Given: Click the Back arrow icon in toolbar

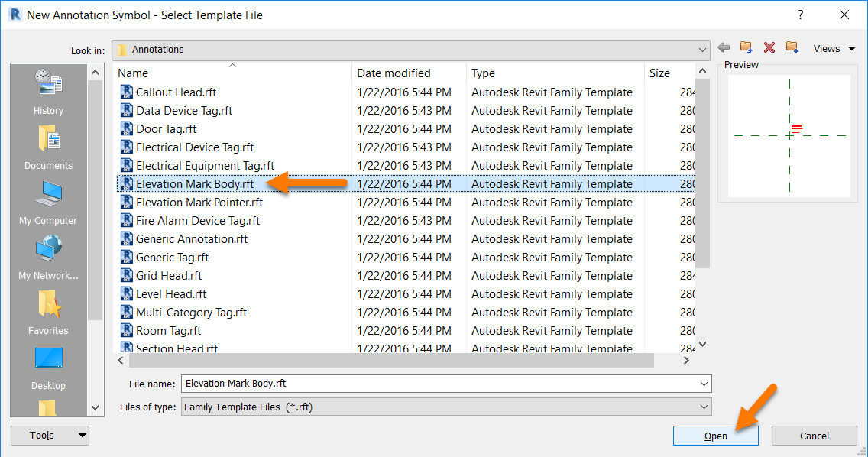Looking at the screenshot, I should pyautogui.click(x=724, y=48).
